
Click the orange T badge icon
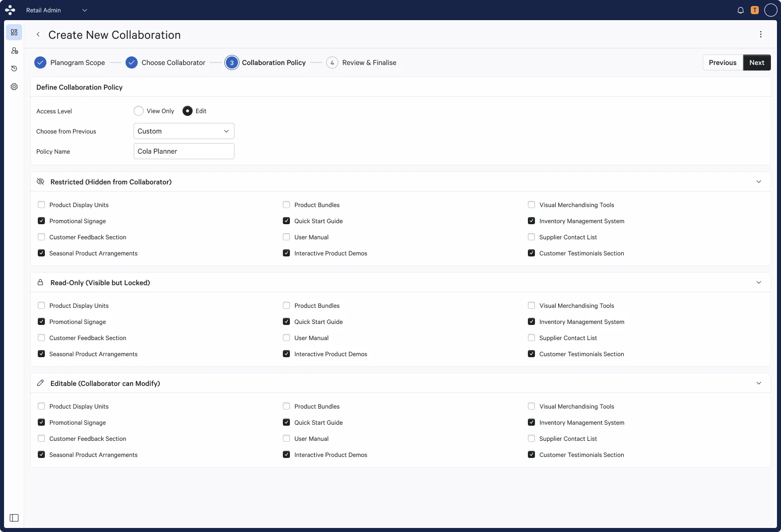755,10
